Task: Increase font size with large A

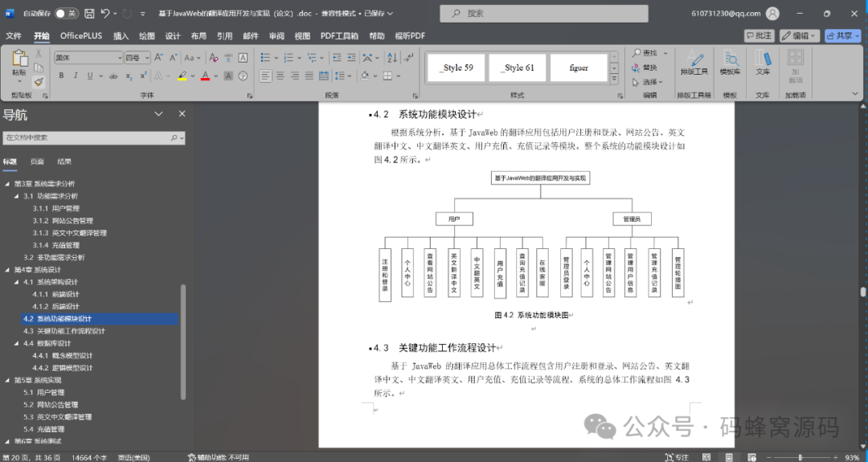Action: 159,58
